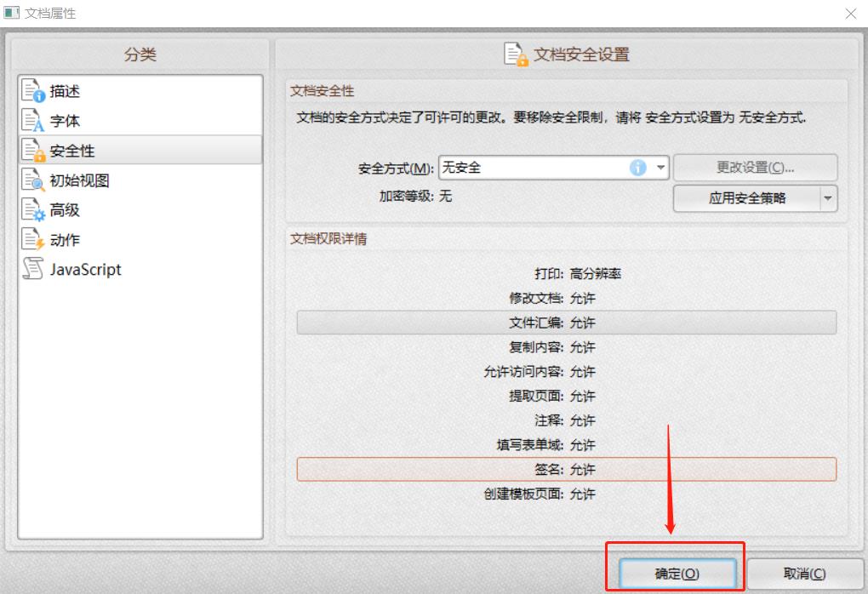Click the 打印: 高分辨率 row
868x594 pixels.
pyautogui.click(x=566, y=273)
